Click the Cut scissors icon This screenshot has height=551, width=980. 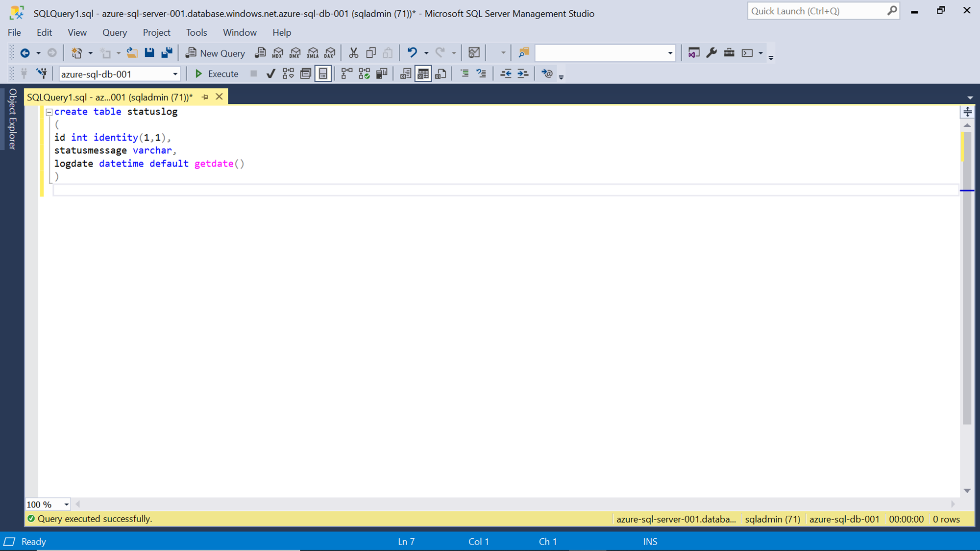click(353, 53)
